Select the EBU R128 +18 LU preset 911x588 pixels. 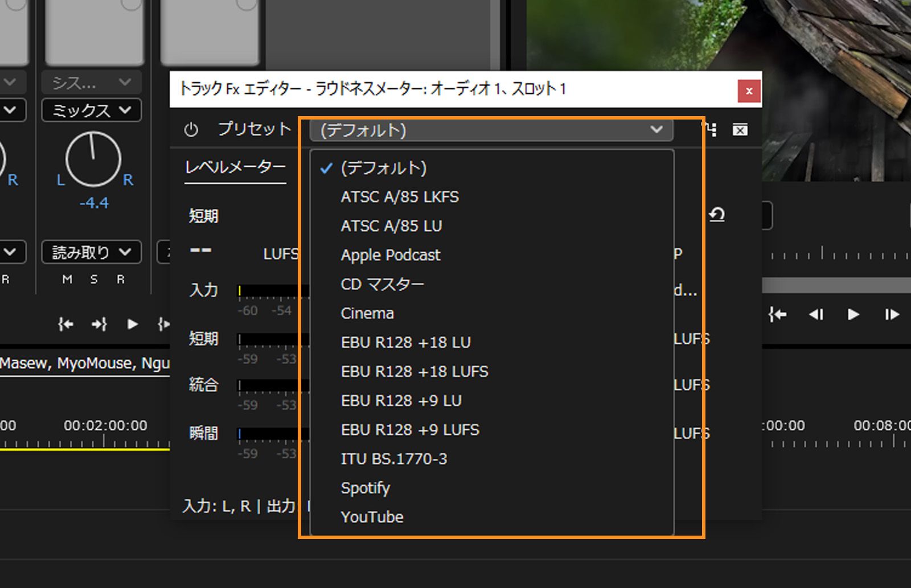click(492, 342)
